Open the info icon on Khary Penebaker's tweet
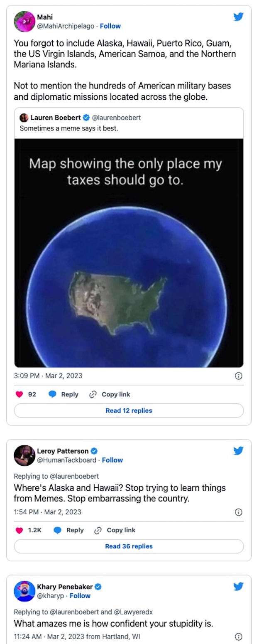The width and height of the screenshot is (259, 644). click(x=239, y=636)
